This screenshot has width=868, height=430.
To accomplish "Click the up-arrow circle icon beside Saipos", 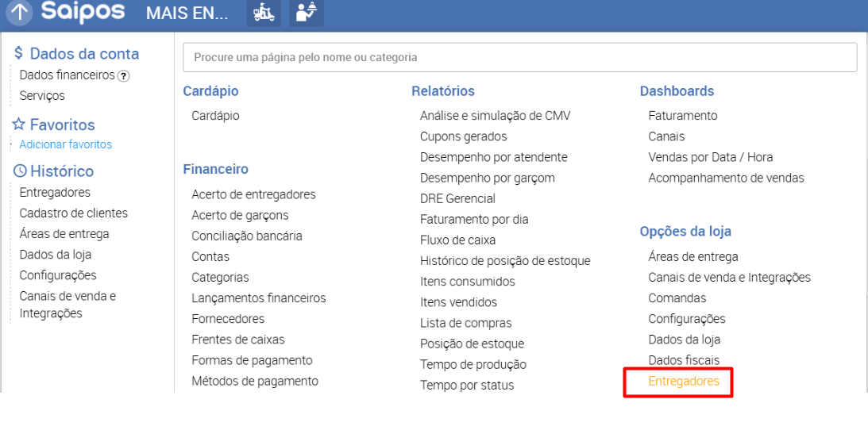I will 19,12.
